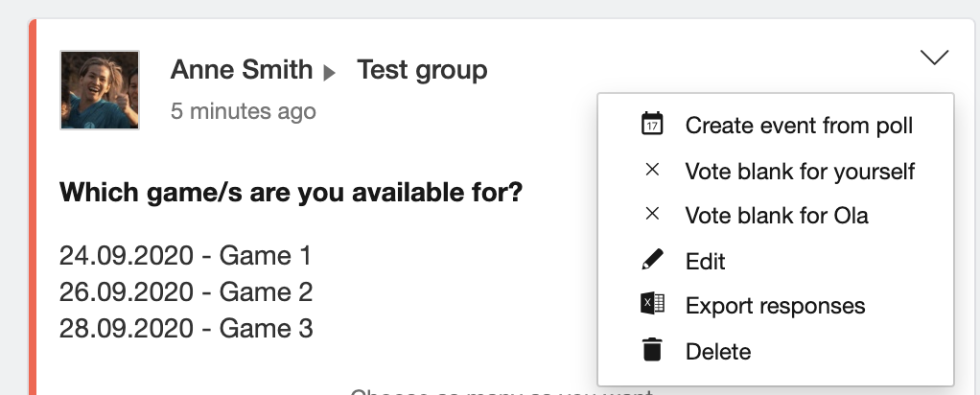The width and height of the screenshot is (980, 395).
Task: Click the 5 minutes ago timestamp
Action: [x=244, y=111]
